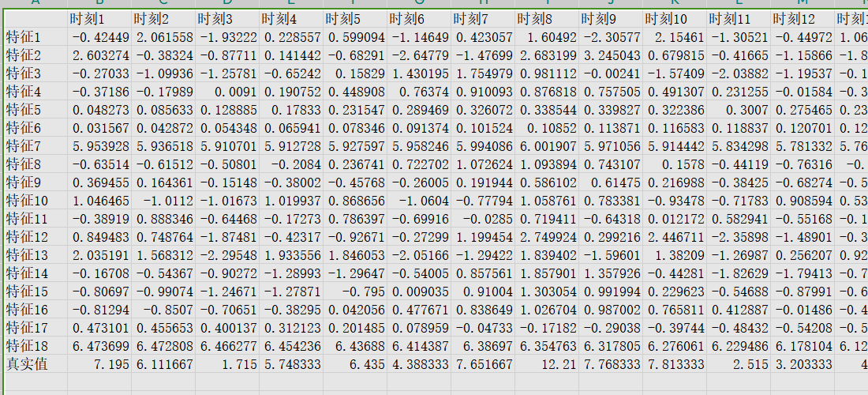Select the 特征4 row label
This screenshot has width=868, height=395.
pyautogui.click(x=36, y=92)
